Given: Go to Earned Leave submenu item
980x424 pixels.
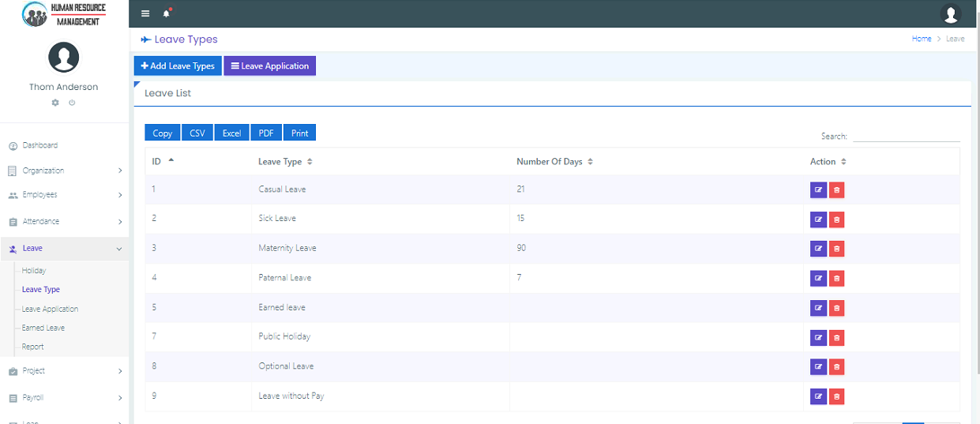Looking at the screenshot, I should [x=43, y=328].
